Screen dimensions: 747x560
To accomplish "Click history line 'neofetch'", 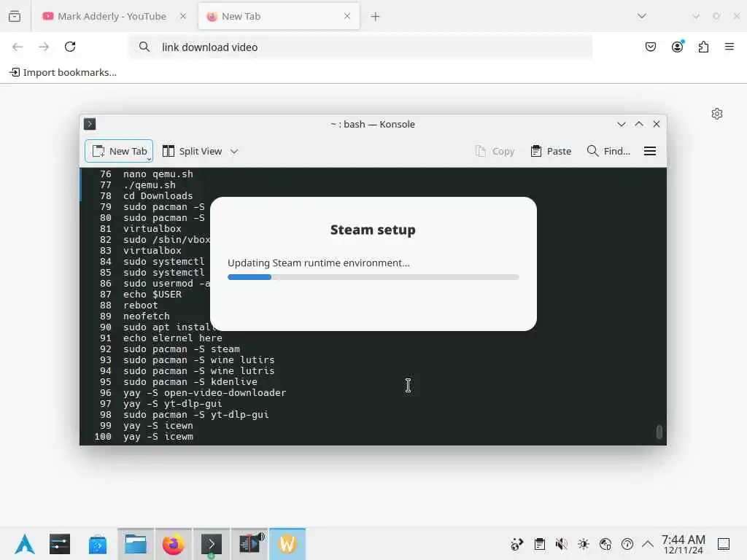I will click(x=146, y=316).
